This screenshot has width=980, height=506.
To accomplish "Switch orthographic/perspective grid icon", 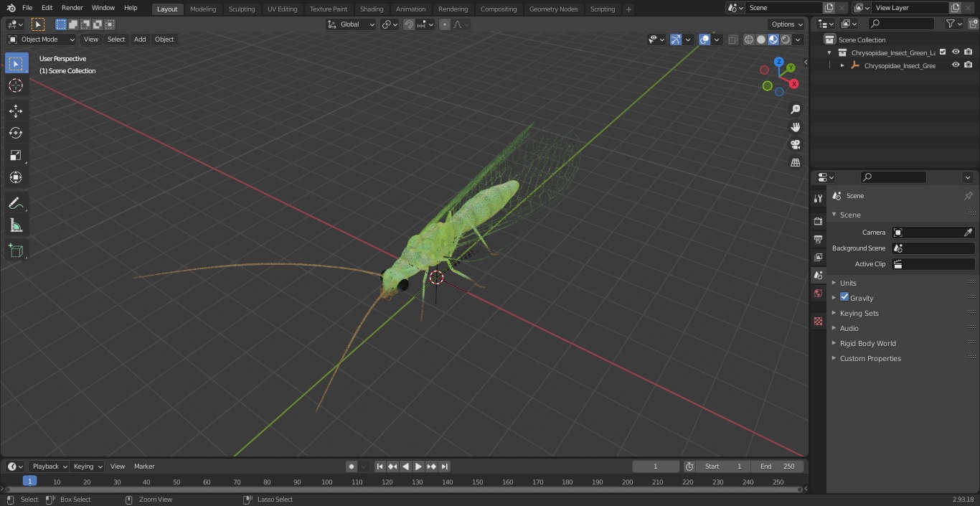I will 795,162.
